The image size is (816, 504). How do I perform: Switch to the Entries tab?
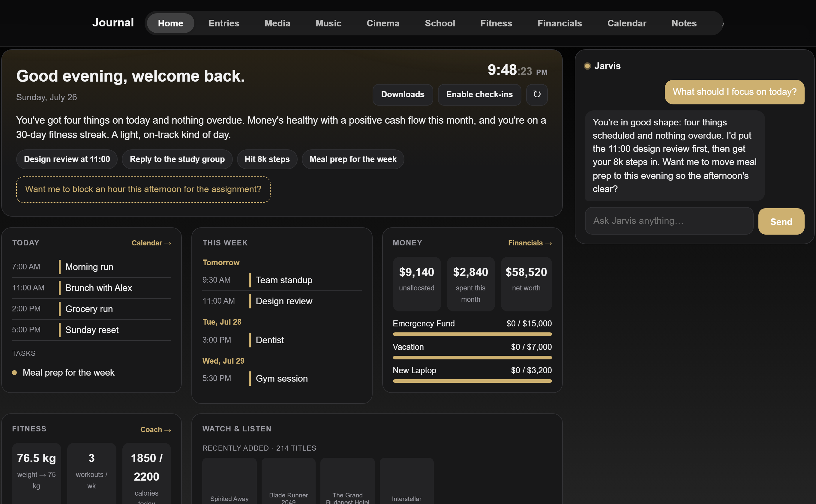224,23
